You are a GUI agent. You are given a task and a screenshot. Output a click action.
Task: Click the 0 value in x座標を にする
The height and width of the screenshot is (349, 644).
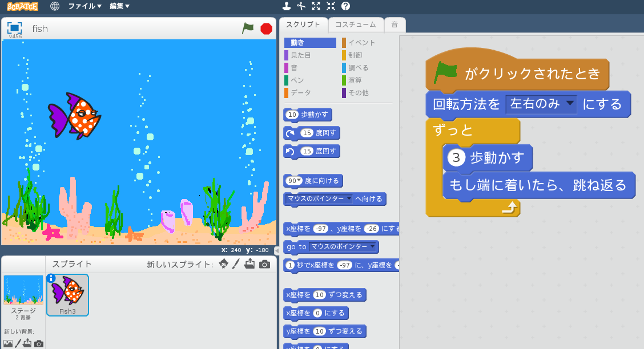point(317,313)
